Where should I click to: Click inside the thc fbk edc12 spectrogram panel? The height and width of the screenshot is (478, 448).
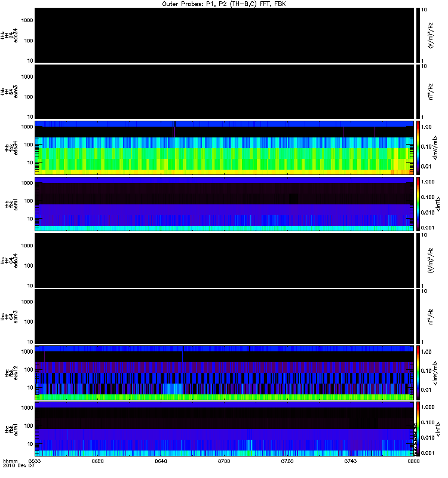coord(224,372)
